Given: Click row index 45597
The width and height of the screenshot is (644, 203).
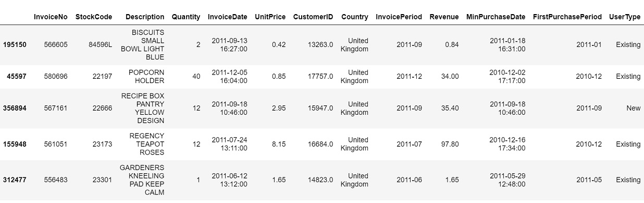Looking at the screenshot, I should [17, 76].
